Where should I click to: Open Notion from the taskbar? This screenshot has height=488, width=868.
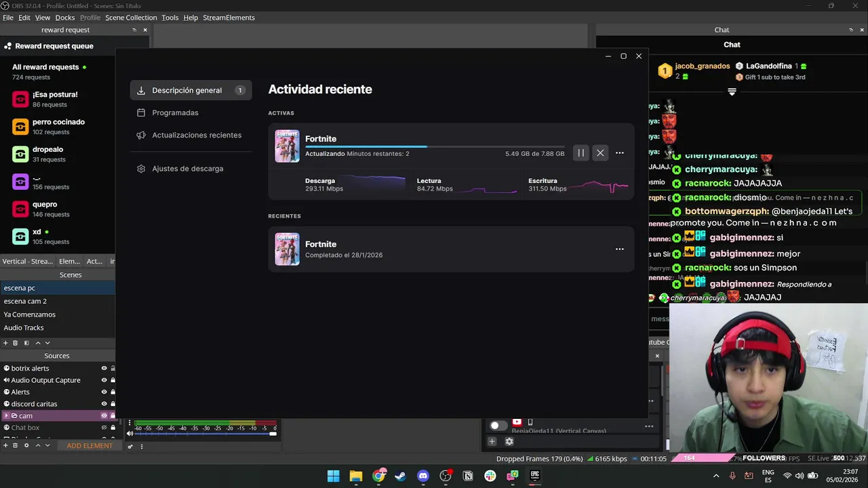click(x=468, y=476)
